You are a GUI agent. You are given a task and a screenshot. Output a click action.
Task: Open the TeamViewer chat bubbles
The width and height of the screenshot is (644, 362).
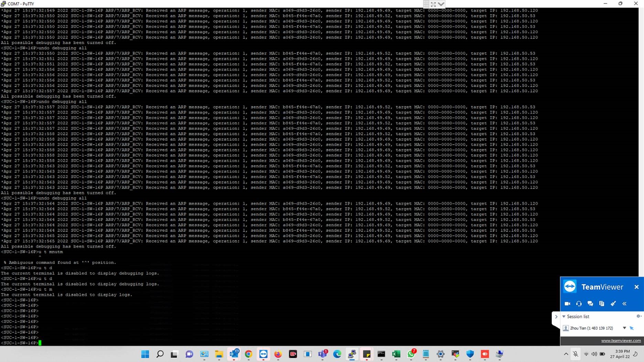click(x=590, y=304)
